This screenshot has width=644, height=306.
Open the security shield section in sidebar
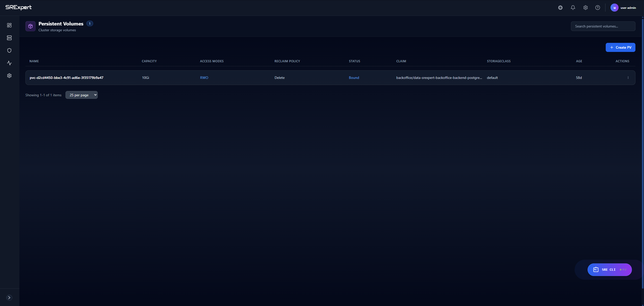coord(9,50)
